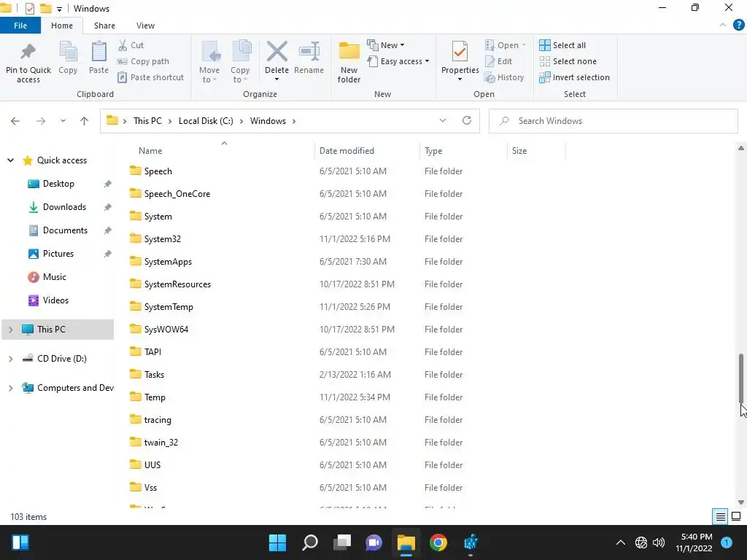This screenshot has width=747, height=560.
Task: Open the New item dropdown
Action: pyautogui.click(x=386, y=45)
